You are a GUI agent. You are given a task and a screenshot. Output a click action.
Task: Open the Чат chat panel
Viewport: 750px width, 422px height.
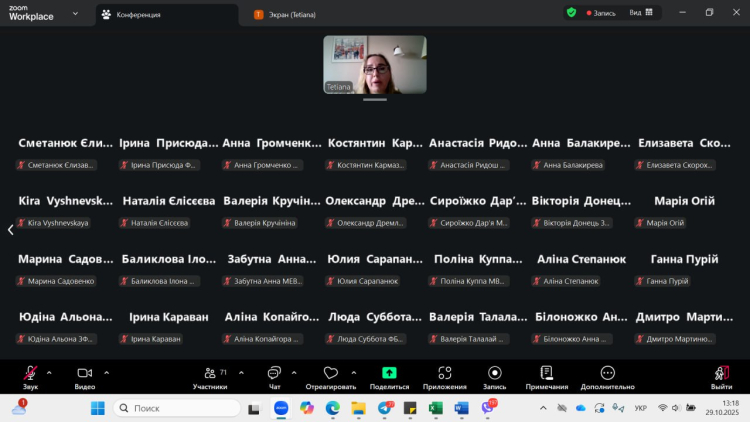click(x=274, y=375)
